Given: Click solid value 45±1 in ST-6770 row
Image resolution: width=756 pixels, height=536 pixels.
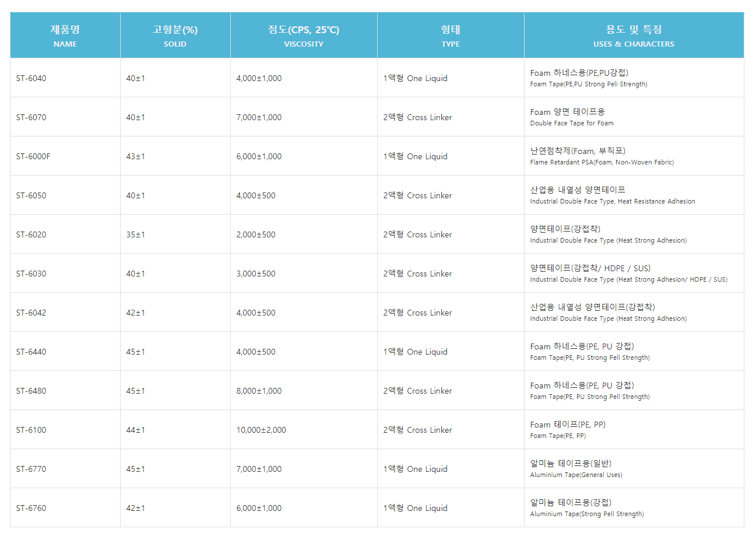Looking at the screenshot, I should 136,469.
